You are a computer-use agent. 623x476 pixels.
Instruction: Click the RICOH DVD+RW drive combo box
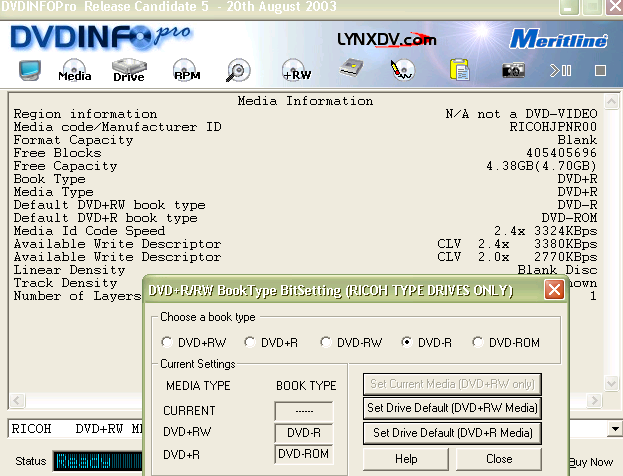pyautogui.click(x=314, y=429)
